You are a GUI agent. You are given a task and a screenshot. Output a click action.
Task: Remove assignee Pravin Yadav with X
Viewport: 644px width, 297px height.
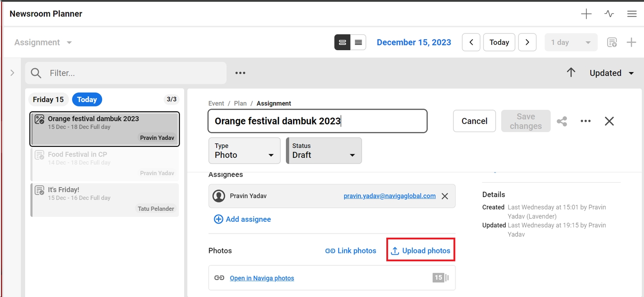445,196
